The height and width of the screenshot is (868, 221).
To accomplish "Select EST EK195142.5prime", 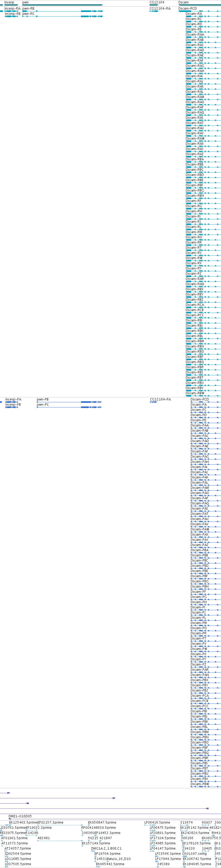I will click(x=195, y=827).
